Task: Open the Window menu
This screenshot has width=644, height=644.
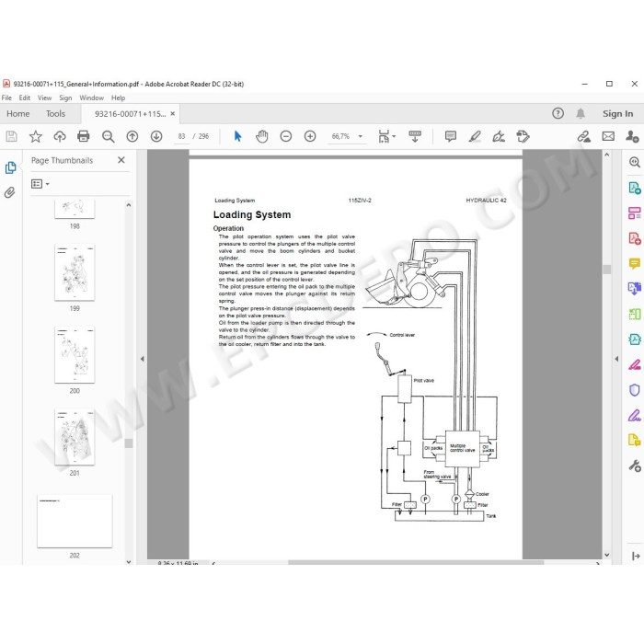Action: [92, 98]
